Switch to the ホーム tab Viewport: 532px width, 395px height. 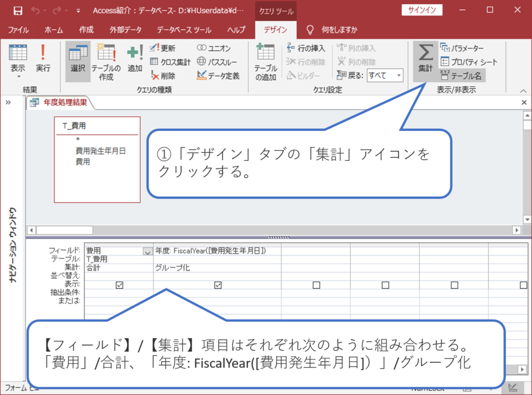pos(54,30)
